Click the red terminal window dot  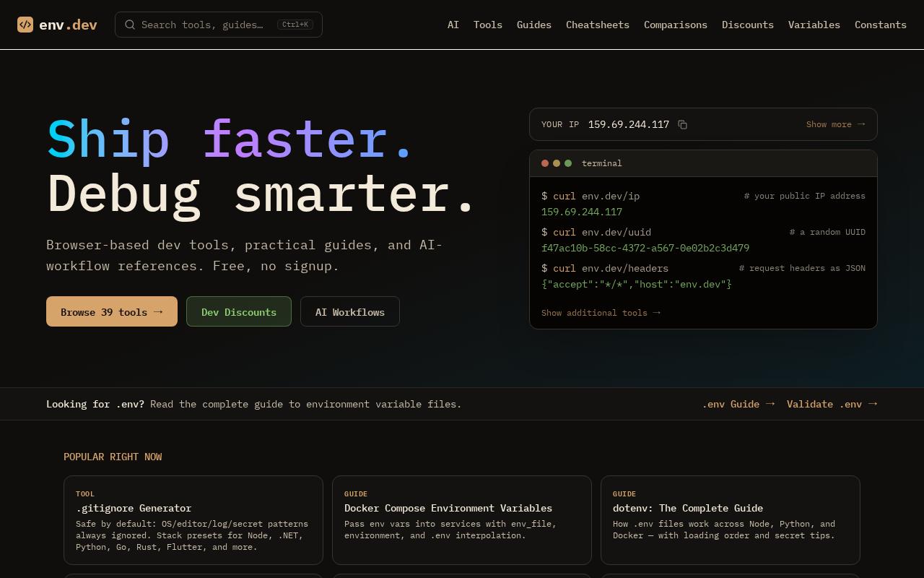point(545,163)
